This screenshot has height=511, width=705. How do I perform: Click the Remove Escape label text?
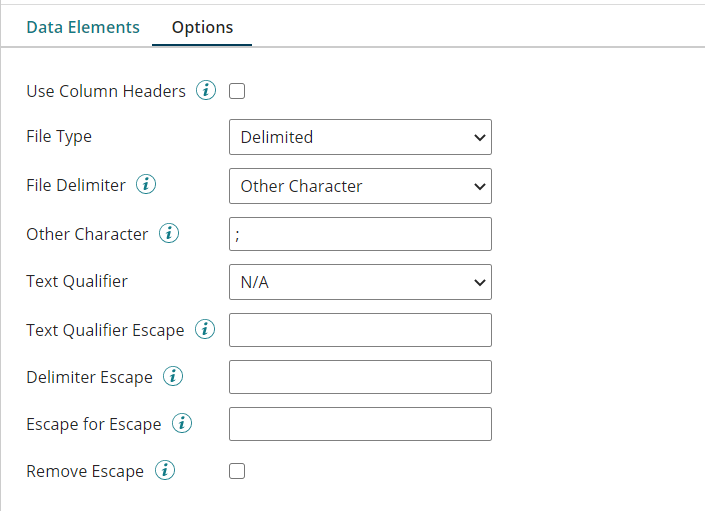[85, 471]
